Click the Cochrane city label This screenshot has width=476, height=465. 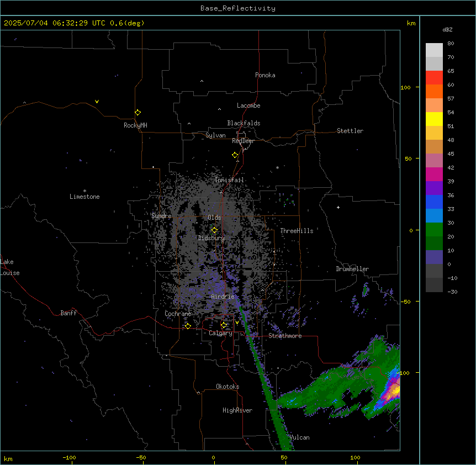coord(178,314)
